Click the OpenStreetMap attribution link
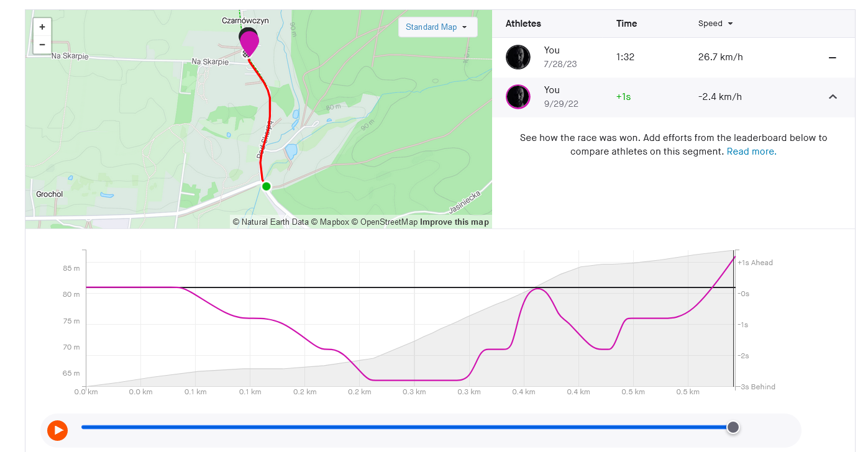Screen dimensions: 868x452 click(x=389, y=222)
